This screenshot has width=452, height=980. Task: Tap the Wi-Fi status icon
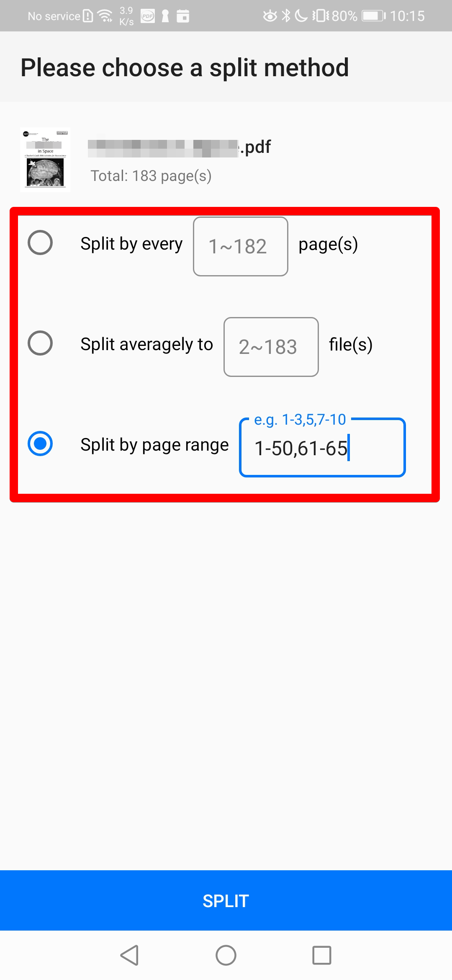click(x=105, y=16)
